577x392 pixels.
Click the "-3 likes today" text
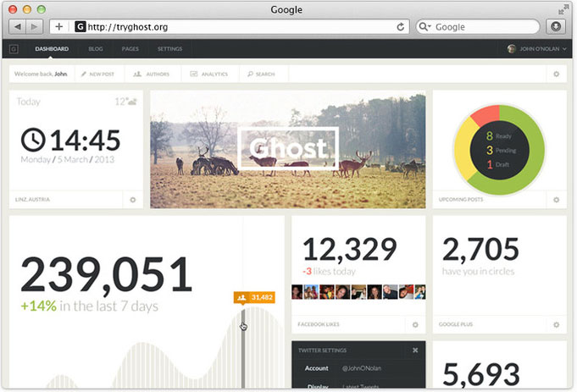pos(329,272)
